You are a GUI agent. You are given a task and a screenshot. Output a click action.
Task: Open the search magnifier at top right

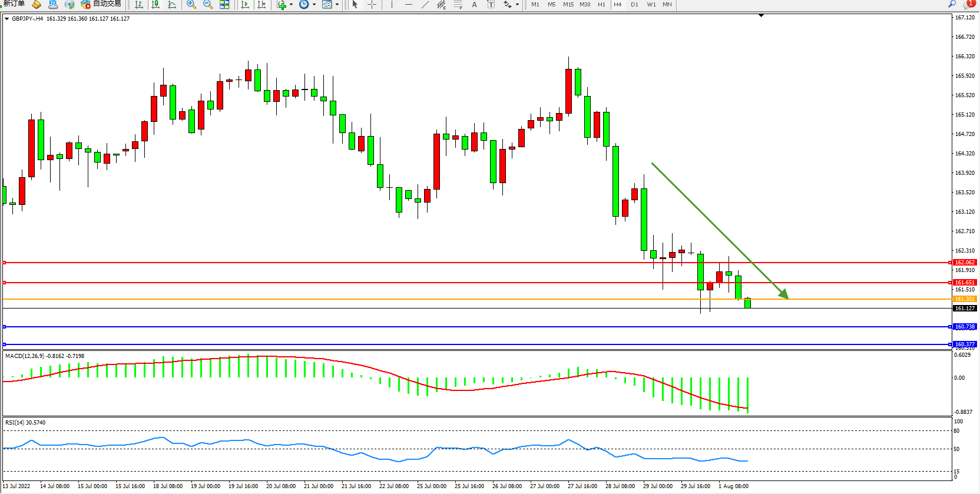coord(952,4)
